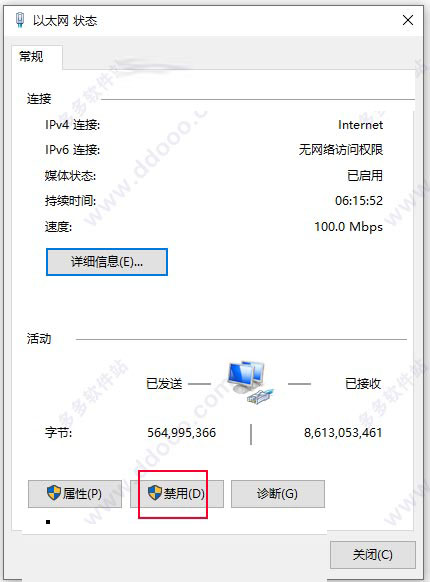
Task: Disable the adapter via 禁用(D)
Action: click(x=177, y=494)
